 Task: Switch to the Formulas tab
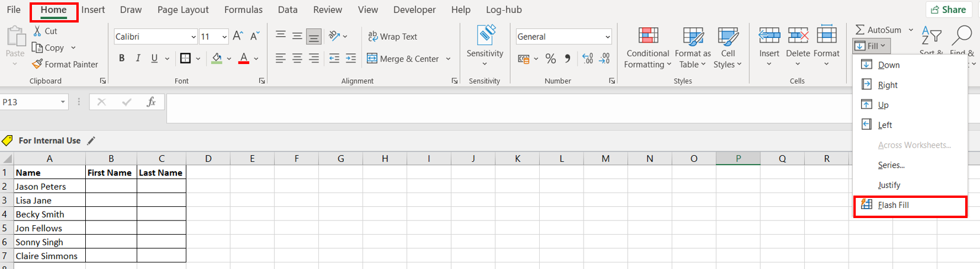click(x=243, y=10)
